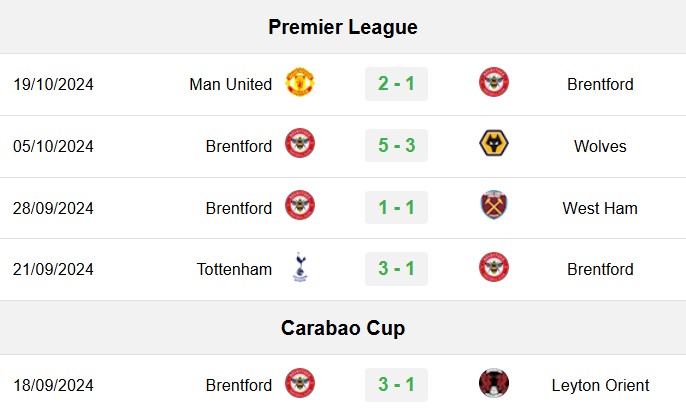Open the 5 - 3 score box
This screenshot has width=686, height=413.
click(x=396, y=145)
